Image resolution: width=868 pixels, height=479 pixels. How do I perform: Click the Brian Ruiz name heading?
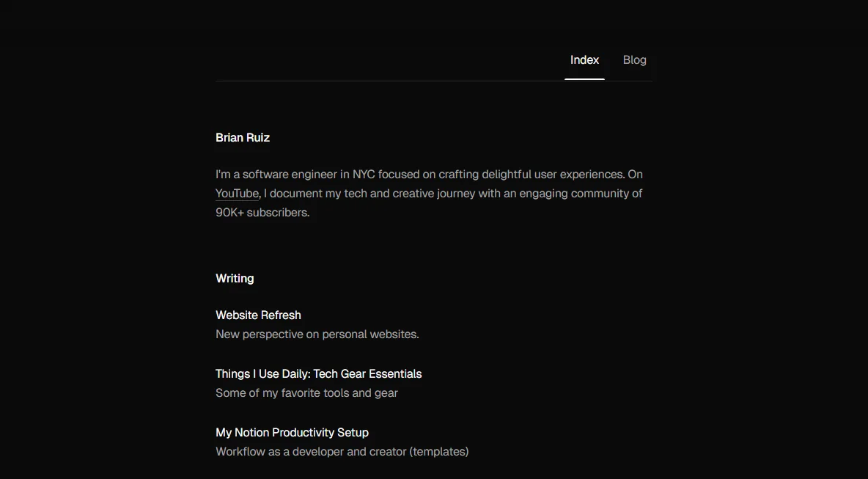[243, 138]
